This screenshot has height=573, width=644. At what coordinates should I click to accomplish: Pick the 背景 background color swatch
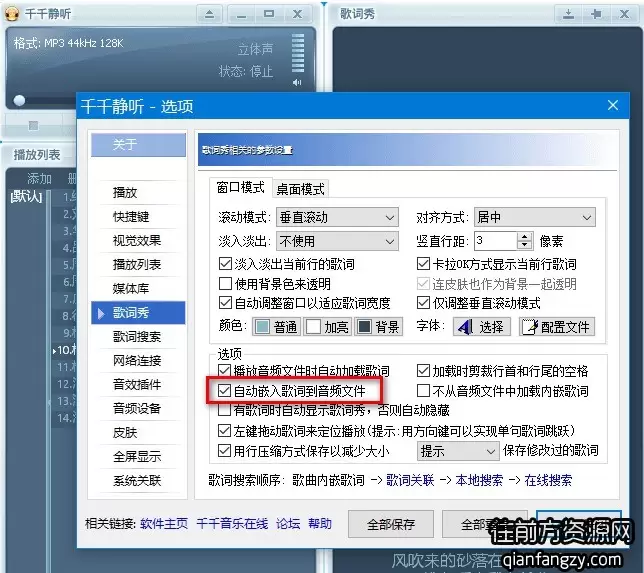point(378,327)
